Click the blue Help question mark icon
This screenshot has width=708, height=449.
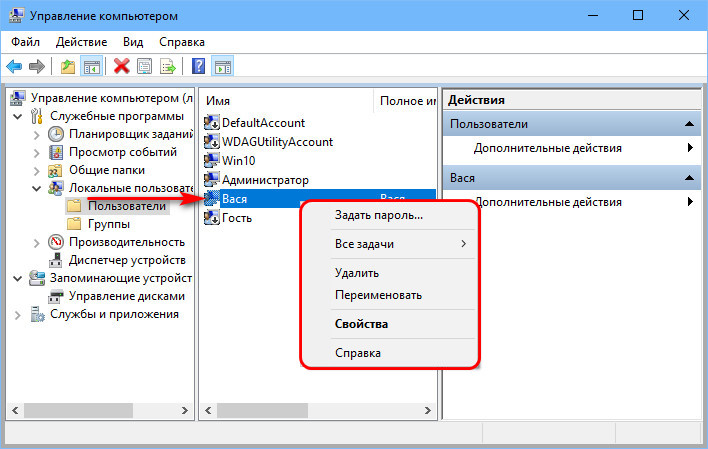point(198,67)
